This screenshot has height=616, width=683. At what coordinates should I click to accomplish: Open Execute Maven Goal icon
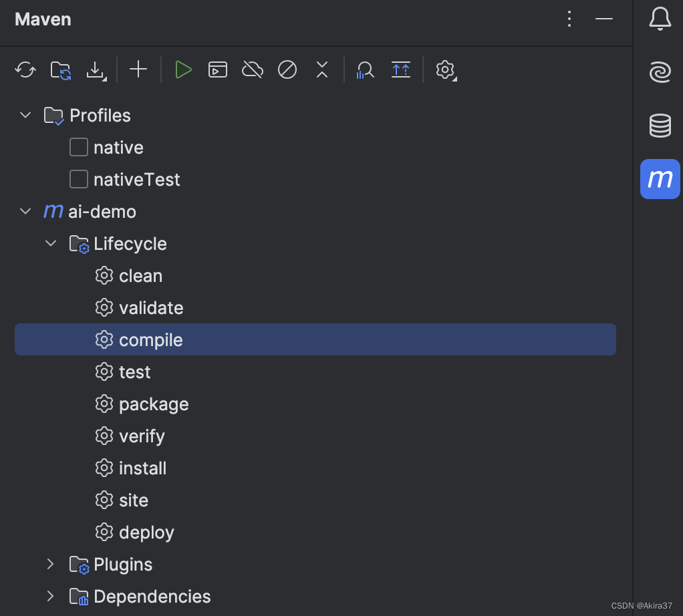coord(218,69)
